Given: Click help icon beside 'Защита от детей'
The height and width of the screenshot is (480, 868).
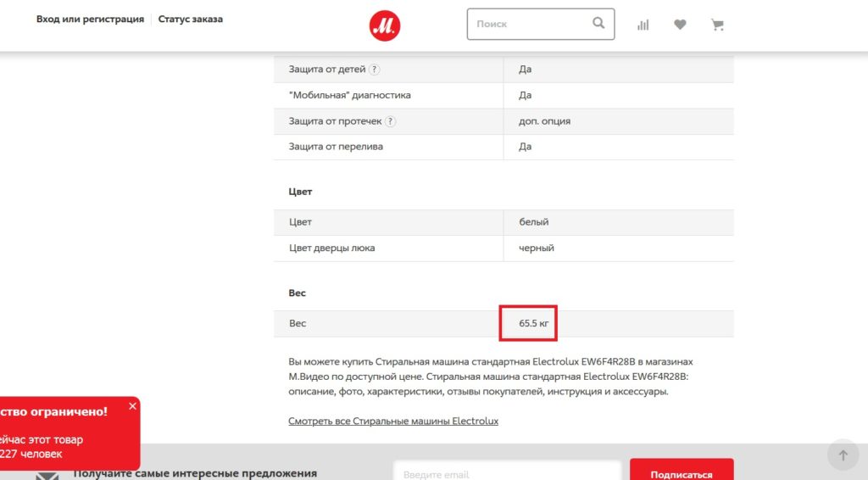Looking at the screenshot, I should 374,70.
